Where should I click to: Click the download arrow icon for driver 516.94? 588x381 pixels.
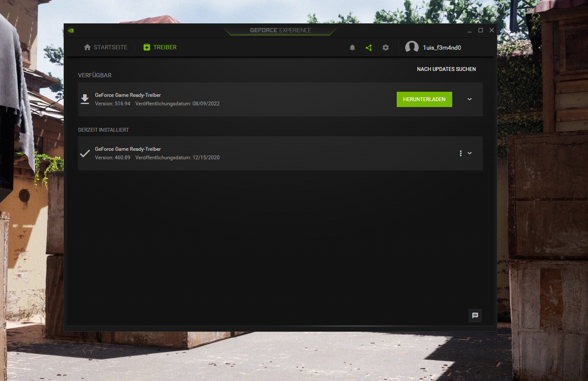click(85, 99)
